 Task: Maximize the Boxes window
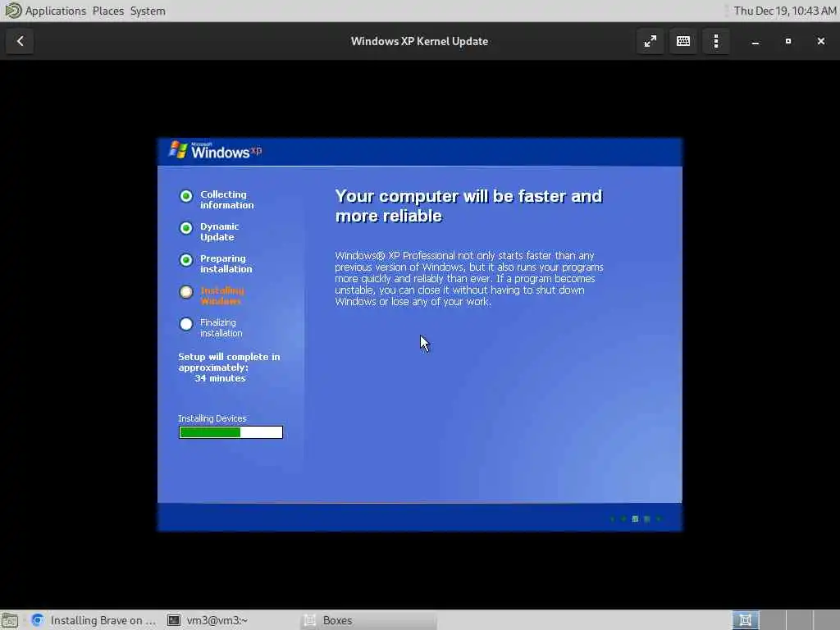point(788,41)
